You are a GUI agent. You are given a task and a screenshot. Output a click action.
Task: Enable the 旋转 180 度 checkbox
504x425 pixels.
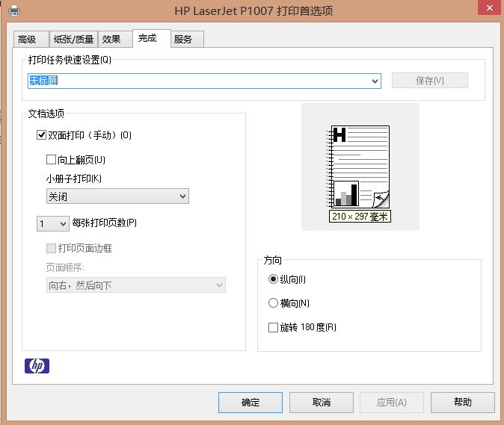273,327
